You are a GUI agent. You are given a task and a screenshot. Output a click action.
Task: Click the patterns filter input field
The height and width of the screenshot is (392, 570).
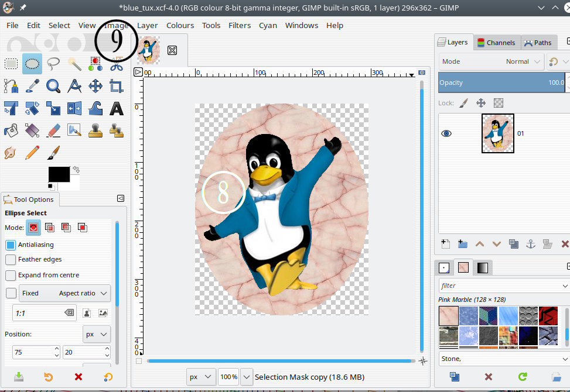[x=504, y=286]
